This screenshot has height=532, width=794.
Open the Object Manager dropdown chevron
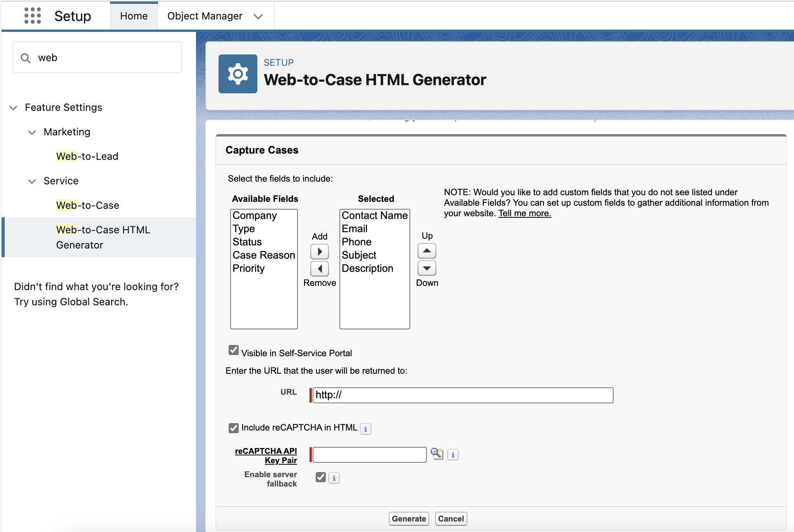(258, 16)
